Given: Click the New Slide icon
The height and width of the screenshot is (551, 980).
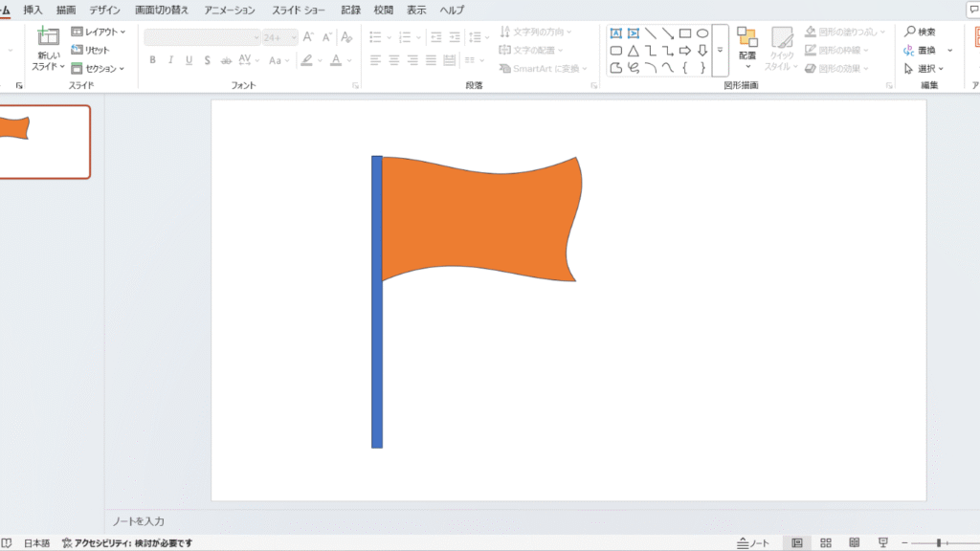Looking at the screenshot, I should [48, 37].
